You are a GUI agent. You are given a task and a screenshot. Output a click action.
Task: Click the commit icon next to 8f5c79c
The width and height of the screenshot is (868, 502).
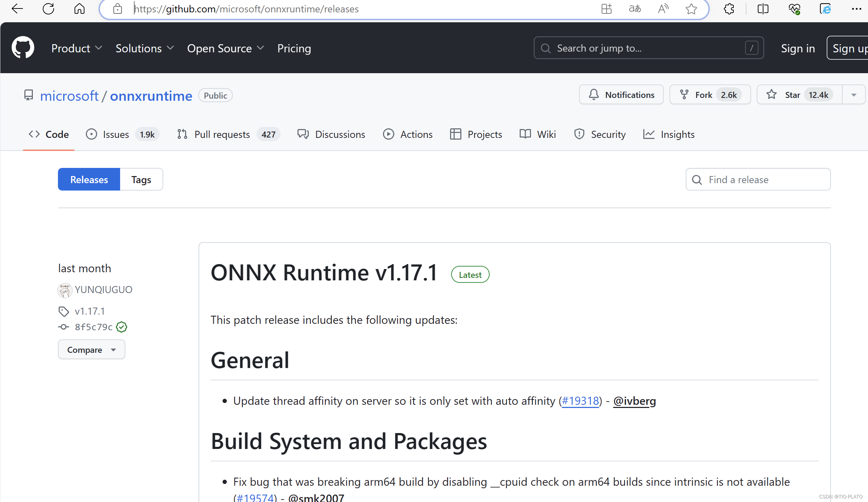click(64, 327)
